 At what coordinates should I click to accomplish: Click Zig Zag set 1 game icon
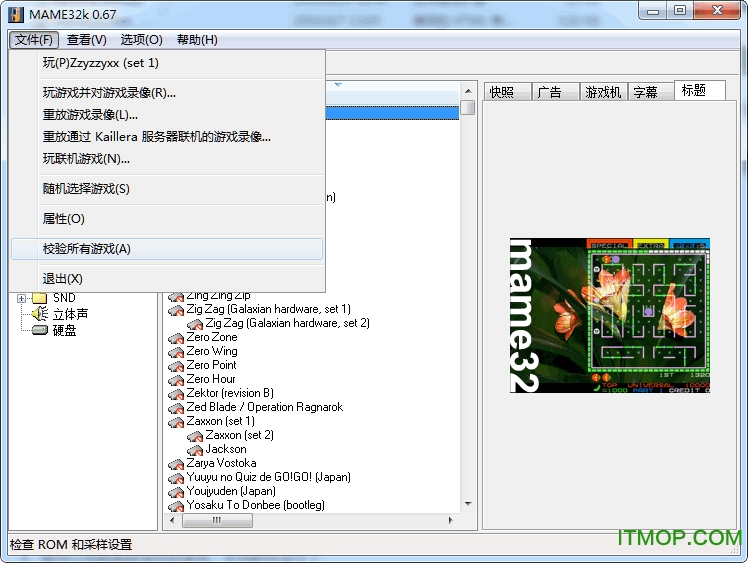[x=176, y=311]
